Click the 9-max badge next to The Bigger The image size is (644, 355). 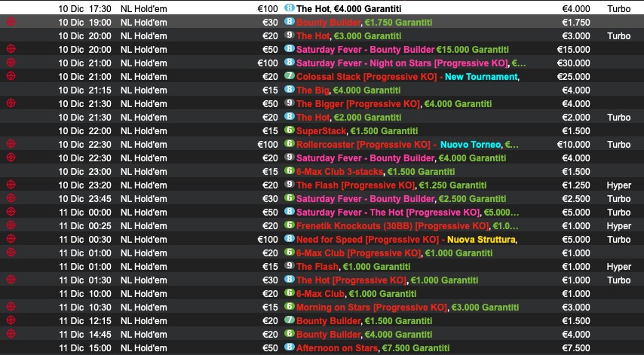(289, 103)
